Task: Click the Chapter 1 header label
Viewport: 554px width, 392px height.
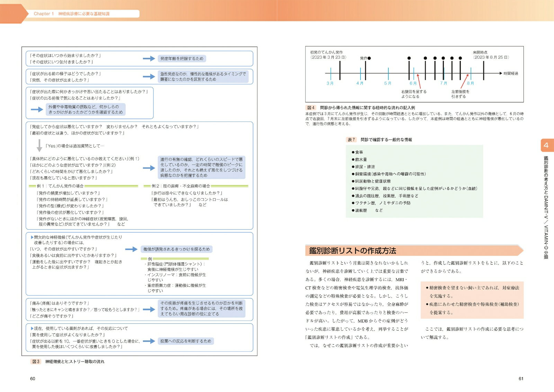Action: click(72, 14)
